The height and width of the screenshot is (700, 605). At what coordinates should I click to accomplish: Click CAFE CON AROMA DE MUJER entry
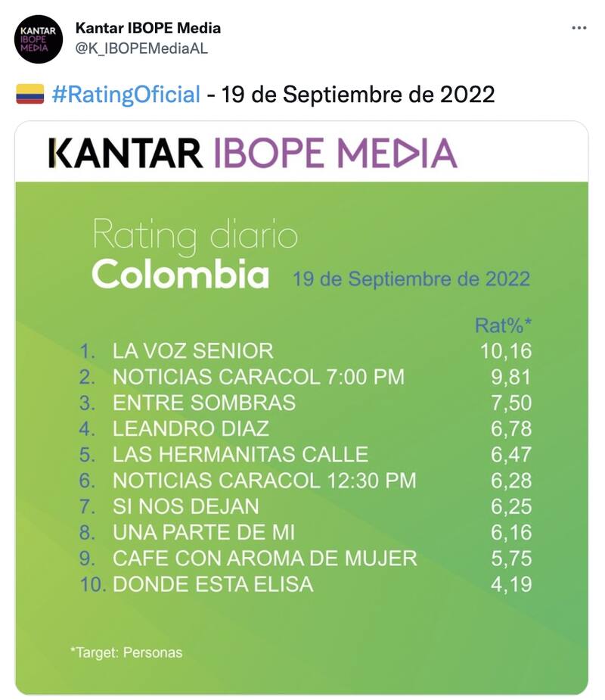point(264,558)
